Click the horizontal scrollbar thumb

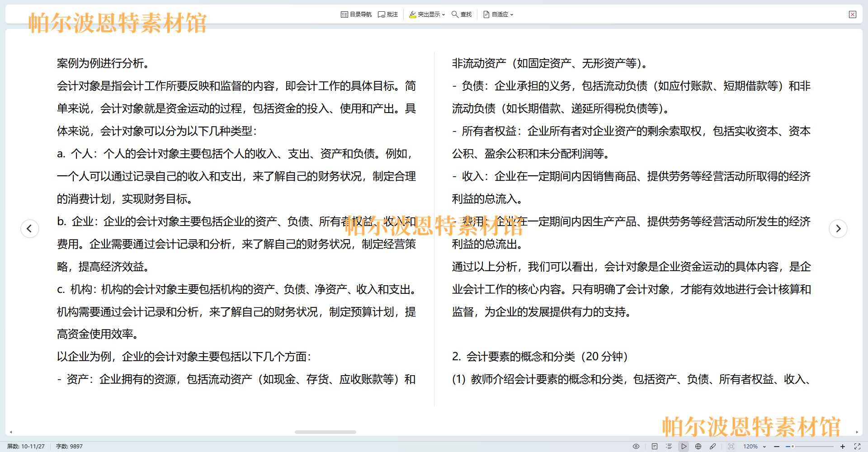[x=325, y=432]
